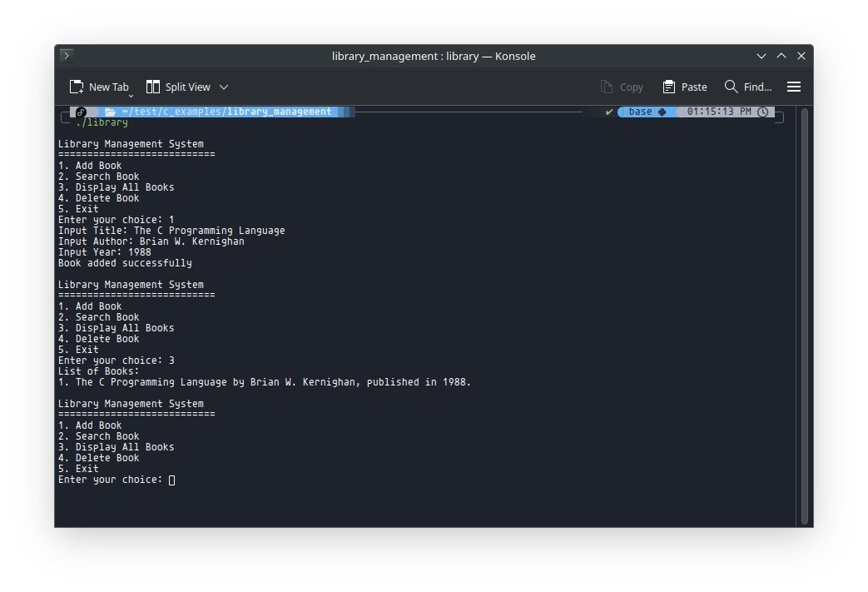Click the base environment label

pyautogui.click(x=640, y=112)
